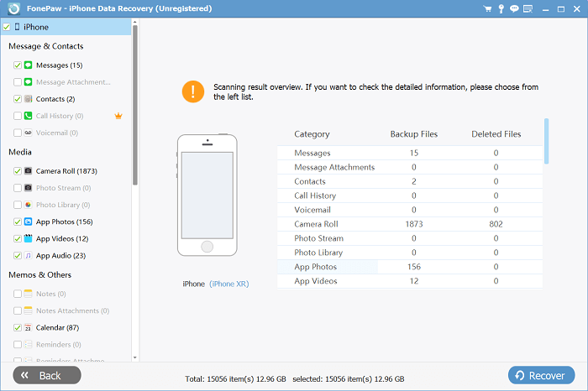The image size is (588, 391).
Task: Click the App Photos picture icon
Action: click(x=28, y=222)
